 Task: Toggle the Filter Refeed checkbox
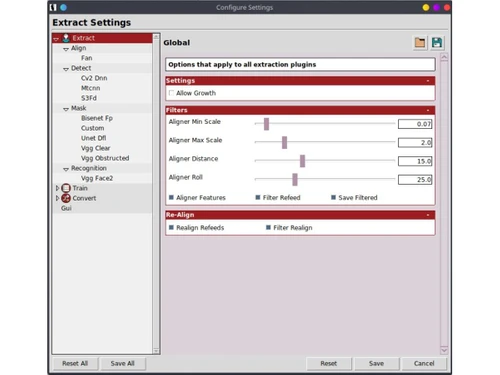(258, 197)
